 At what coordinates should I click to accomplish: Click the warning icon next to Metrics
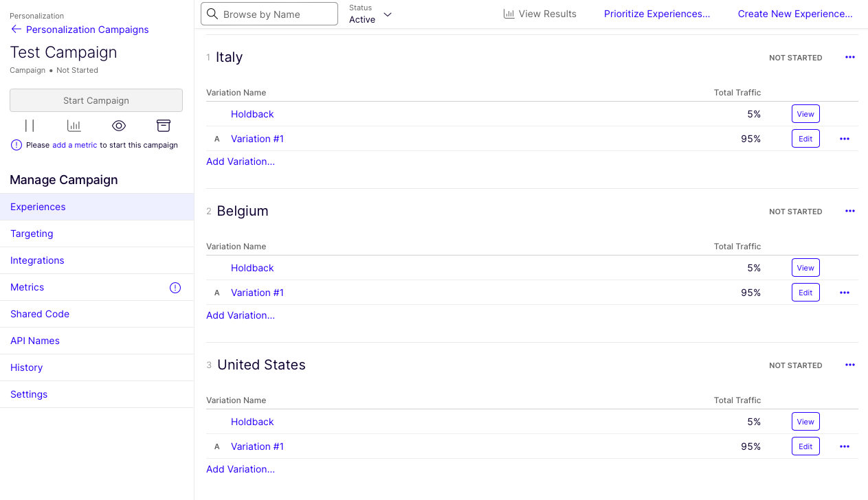[175, 288]
